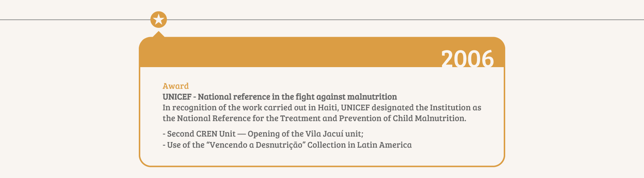Click the paragraph about work in Haiti

point(322,113)
